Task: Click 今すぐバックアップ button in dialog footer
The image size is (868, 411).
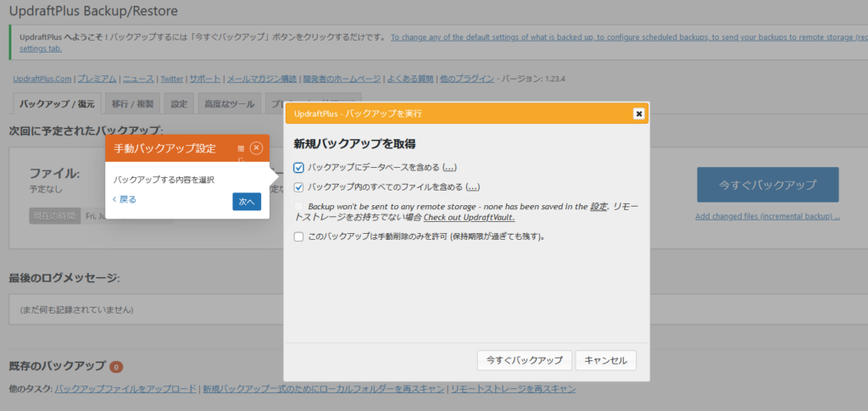Action: tap(524, 360)
